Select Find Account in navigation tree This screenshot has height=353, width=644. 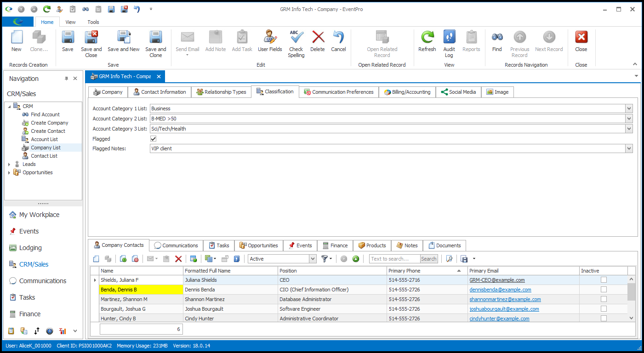45,114
